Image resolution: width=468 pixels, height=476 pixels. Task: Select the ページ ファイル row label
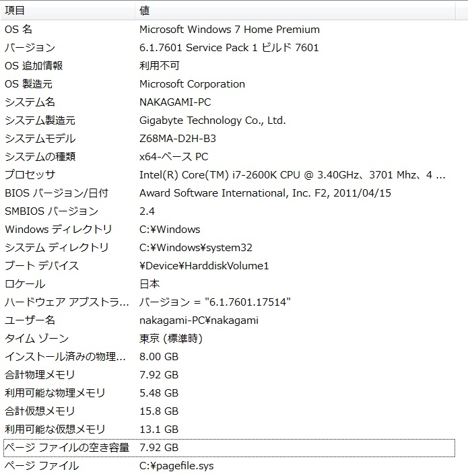[42, 467]
